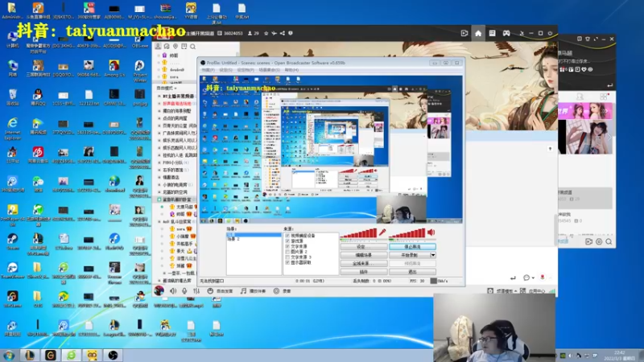This screenshot has height=362, width=644.
Task: Click the video icon at right window bottom
Action: click(588, 242)
